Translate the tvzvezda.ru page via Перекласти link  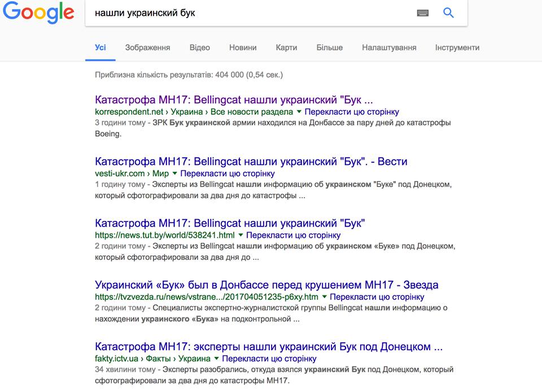(377, 297)
